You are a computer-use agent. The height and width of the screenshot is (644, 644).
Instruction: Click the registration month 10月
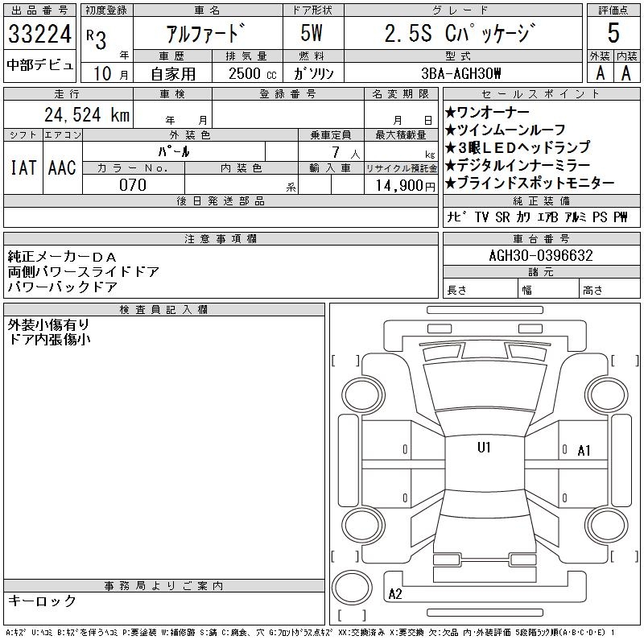click(x=110, y=73)
